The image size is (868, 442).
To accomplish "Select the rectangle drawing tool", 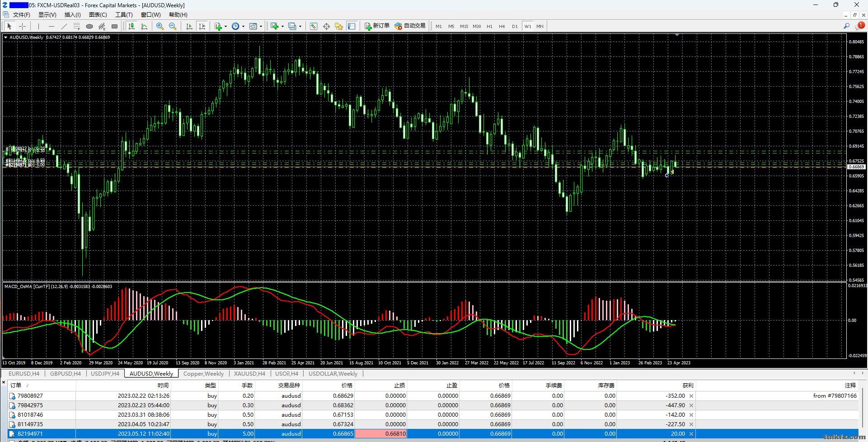I will 115,26.
